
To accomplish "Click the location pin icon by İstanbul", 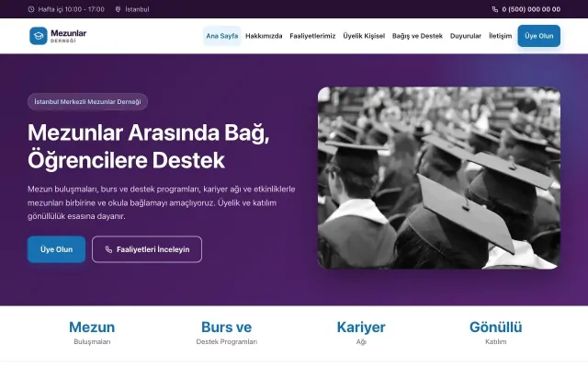I will pos(118,9).
